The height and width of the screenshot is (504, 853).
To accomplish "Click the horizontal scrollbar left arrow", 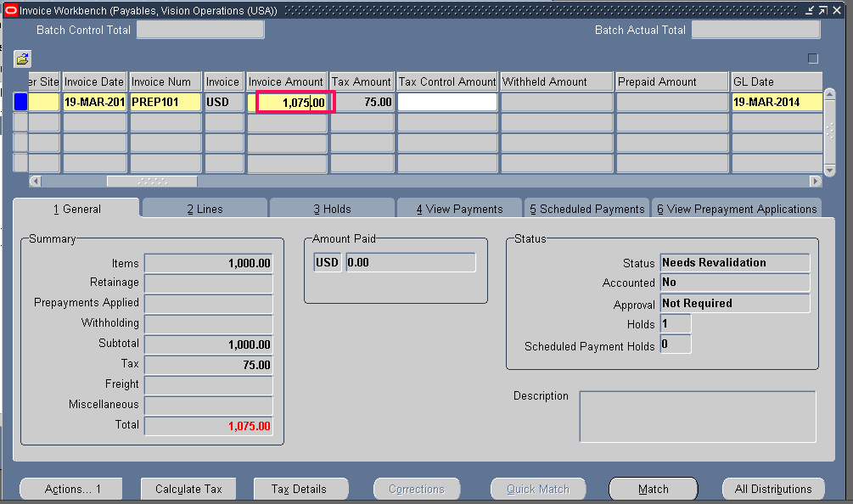I will pyautogui.click(x=36, y=181).
